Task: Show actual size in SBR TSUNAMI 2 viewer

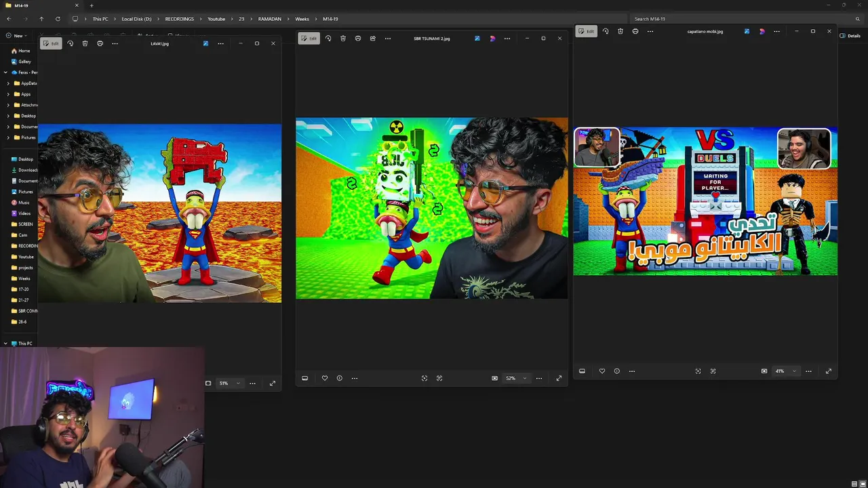Action: [x=439, y=378]
